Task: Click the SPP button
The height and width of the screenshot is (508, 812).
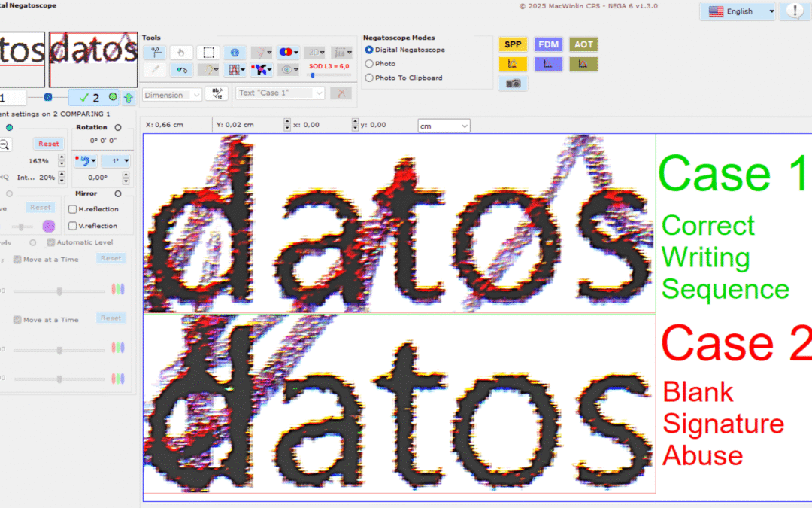Action: (x=513, y=44)
